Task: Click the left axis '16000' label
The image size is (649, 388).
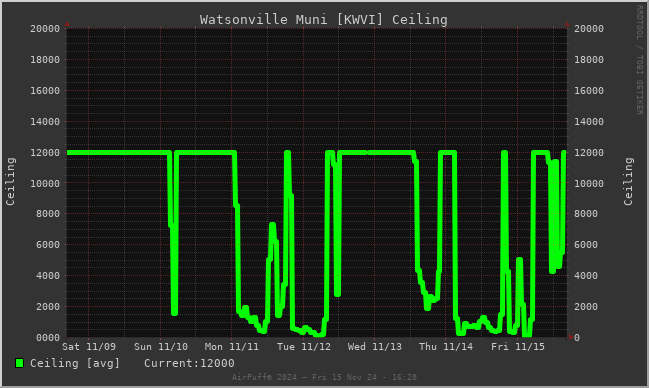Action: point(45,91)
